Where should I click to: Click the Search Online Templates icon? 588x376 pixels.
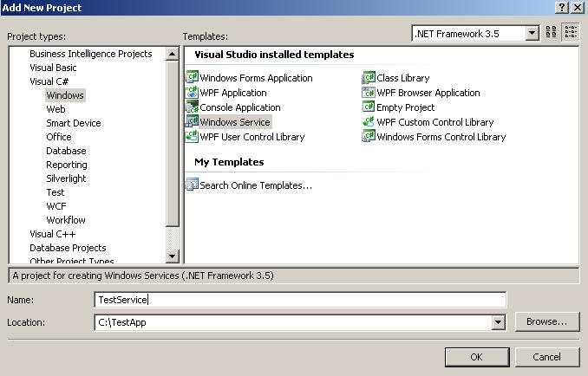coord(192,185)
